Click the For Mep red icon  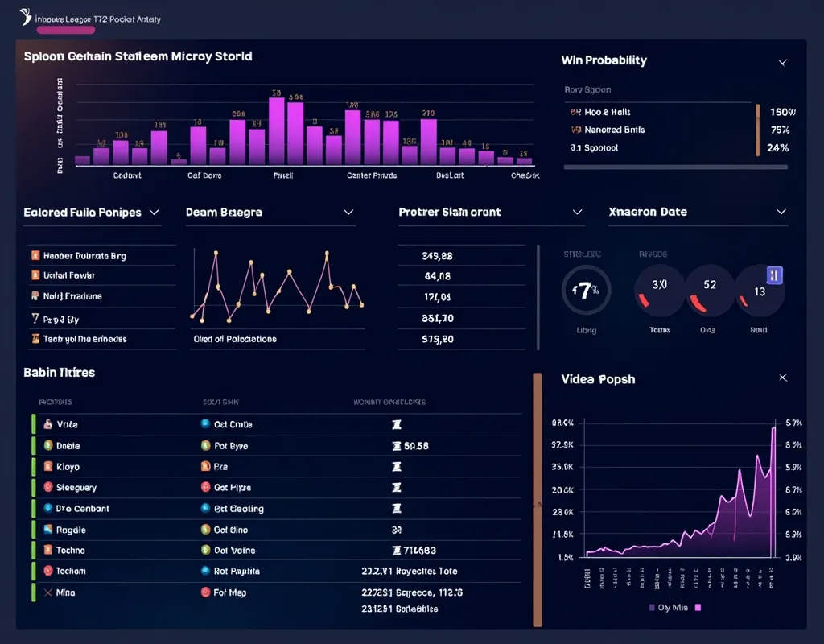click(x=205, y=592)
